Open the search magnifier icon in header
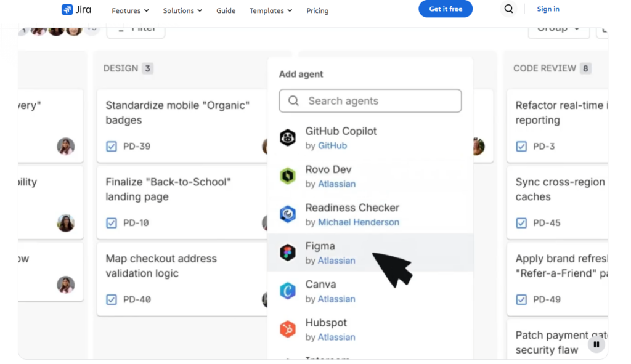Screen dimensions: 631x364 point(508,9)
